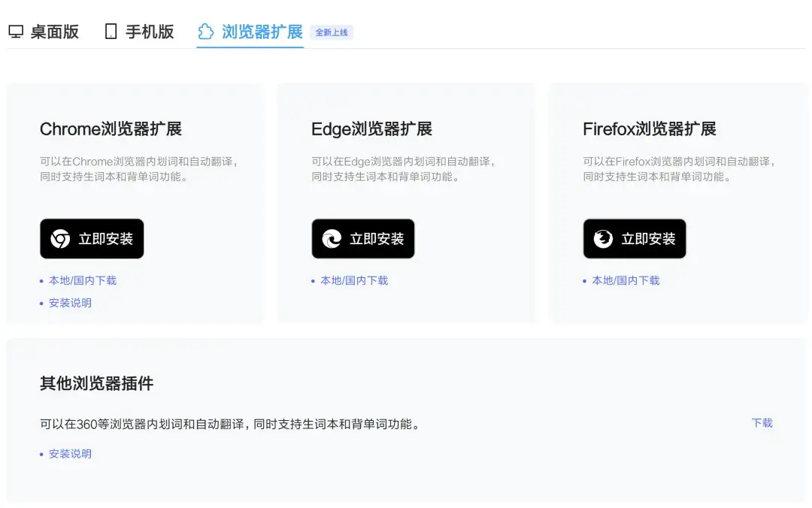Install the Edge extension via 立即安装
Image resolution: width=812 pixels, height=508 pixels.
point(363,239)
